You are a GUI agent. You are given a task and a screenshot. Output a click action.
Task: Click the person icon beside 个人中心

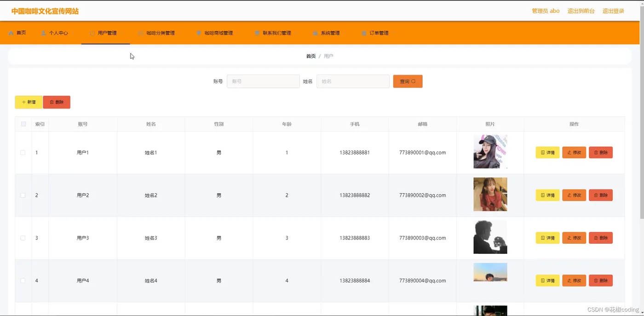pos(44,33)
